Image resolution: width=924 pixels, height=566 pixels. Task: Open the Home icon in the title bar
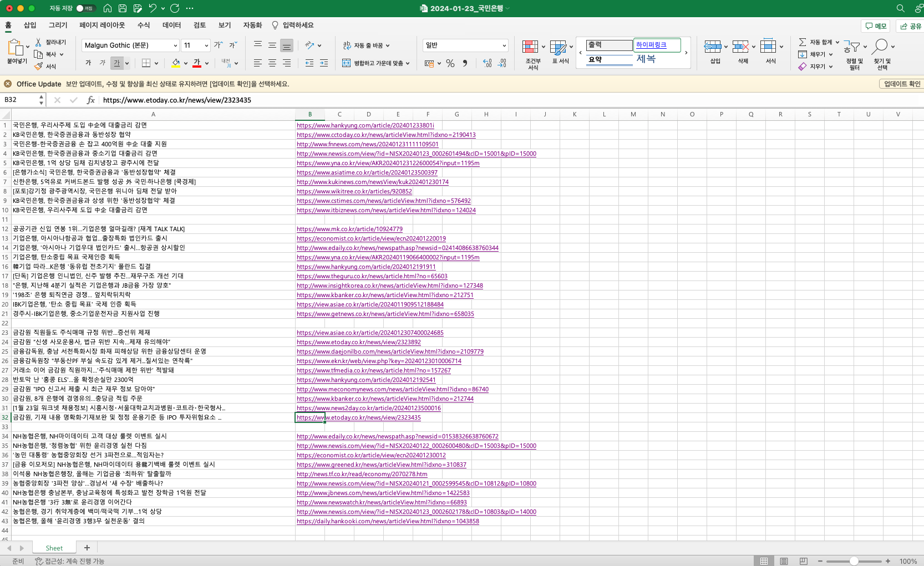[108, 8]
